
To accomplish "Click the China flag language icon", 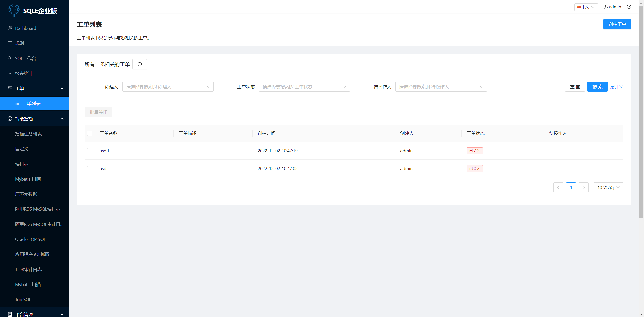I will pyautogui.click(x=579, y=7).
